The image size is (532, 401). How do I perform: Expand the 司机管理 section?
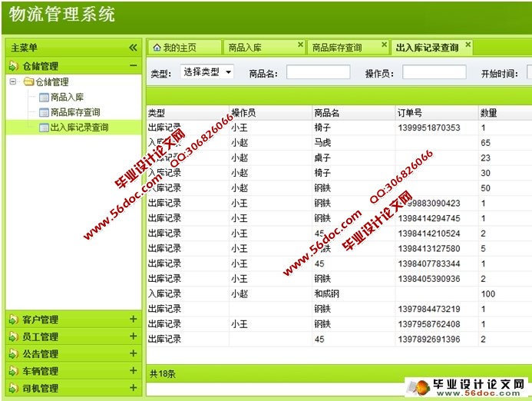(134, 387)
